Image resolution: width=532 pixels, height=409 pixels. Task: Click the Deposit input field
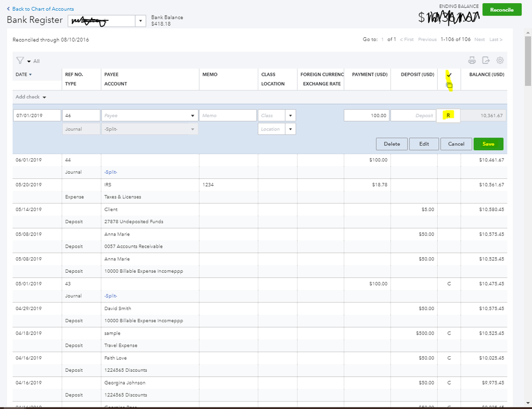[413, 116]
